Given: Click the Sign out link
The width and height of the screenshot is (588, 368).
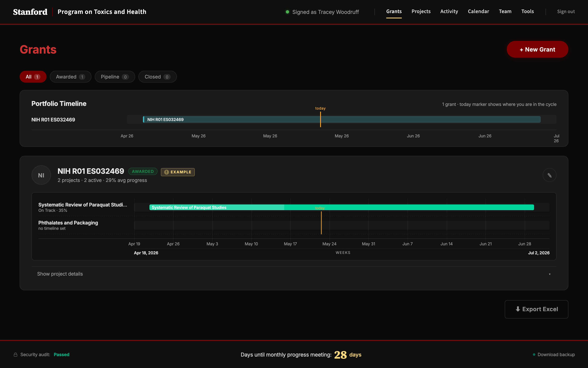Looking at the screenshot, I should pyautogui.click(x=566, y=11).
